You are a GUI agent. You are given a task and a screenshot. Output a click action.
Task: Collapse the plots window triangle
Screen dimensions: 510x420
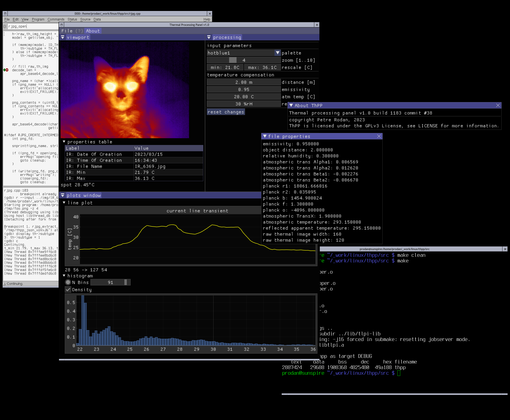click(63, 195)
